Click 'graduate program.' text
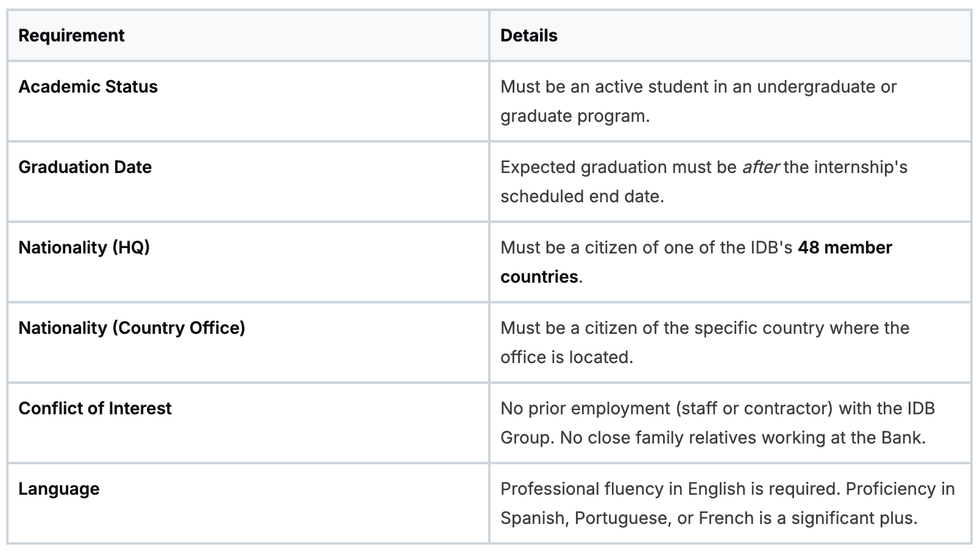The height and width of the screenshot is (552, 980). coord(575,116)
